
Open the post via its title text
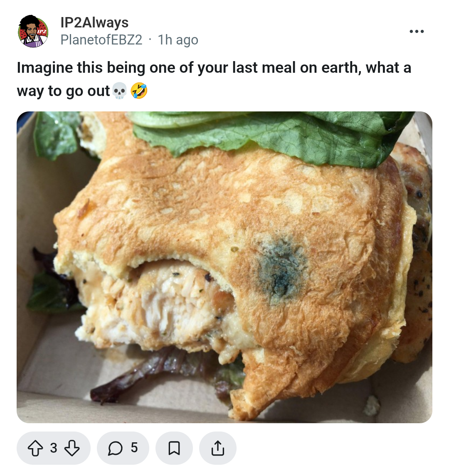214,79
